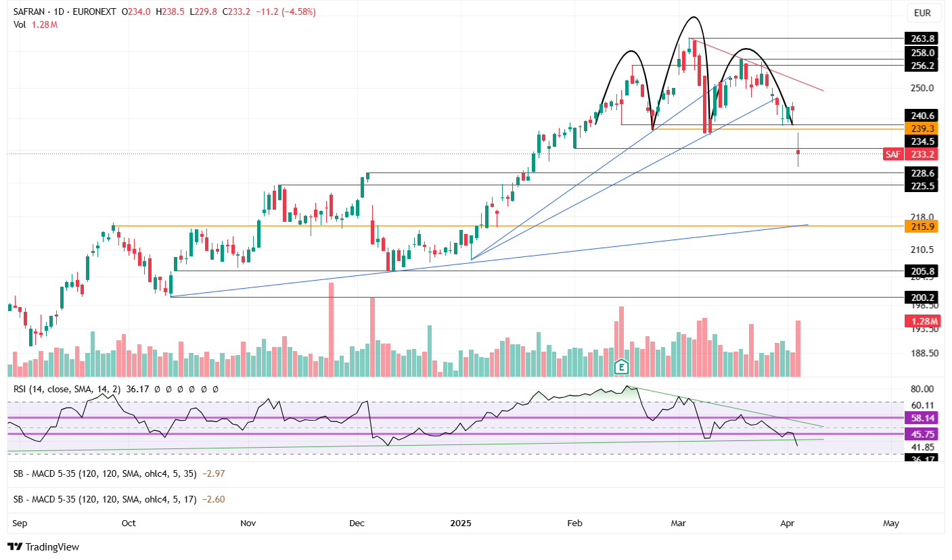Click the 263.8 price level label
The image size is (952, 560).
(x=923, y=39)
